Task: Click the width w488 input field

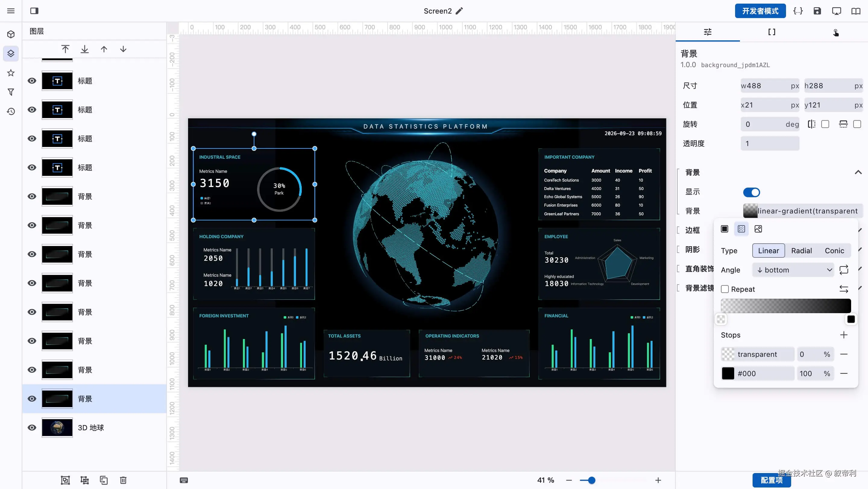Action: coord(770,86)
